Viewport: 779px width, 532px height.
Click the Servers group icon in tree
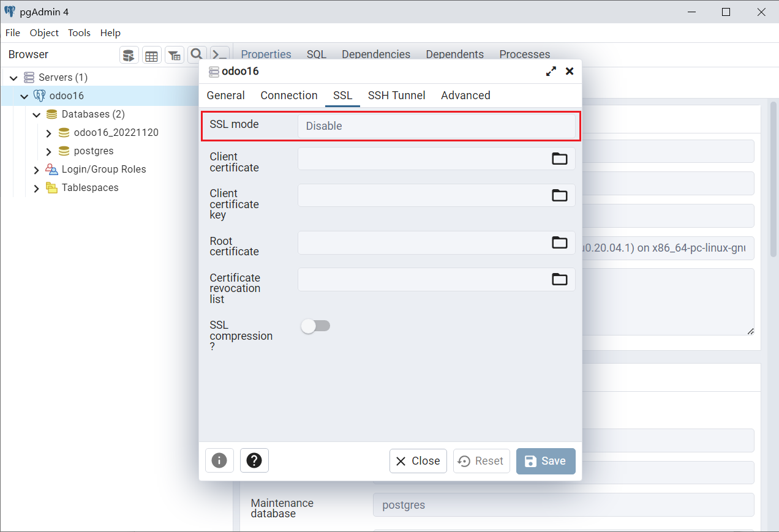(x=29, y=77)
